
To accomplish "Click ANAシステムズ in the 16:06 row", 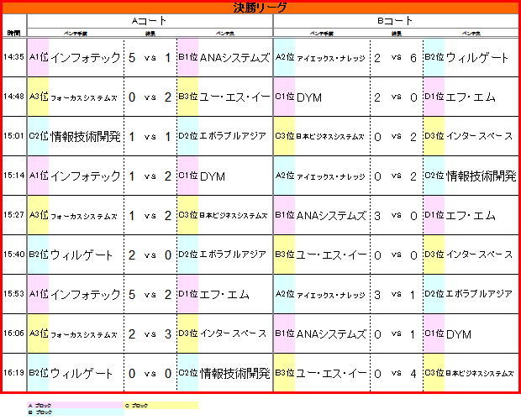I will click(331, 334).
